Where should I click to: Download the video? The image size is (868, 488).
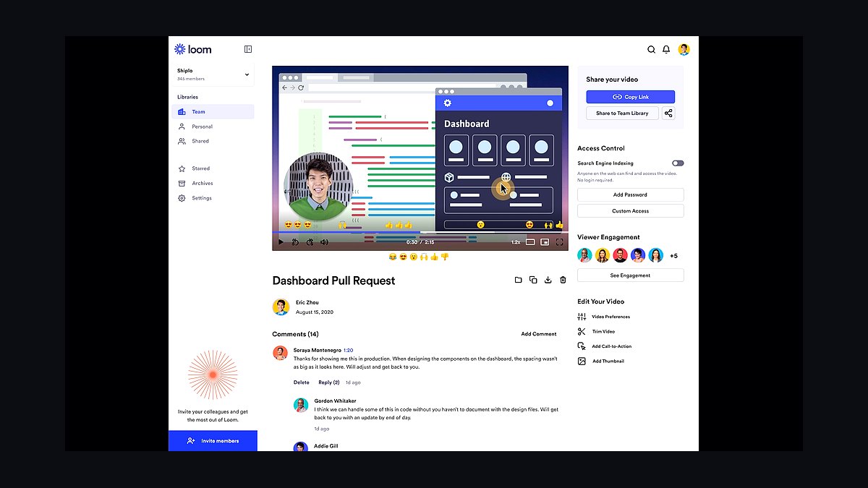coord(548,280)
